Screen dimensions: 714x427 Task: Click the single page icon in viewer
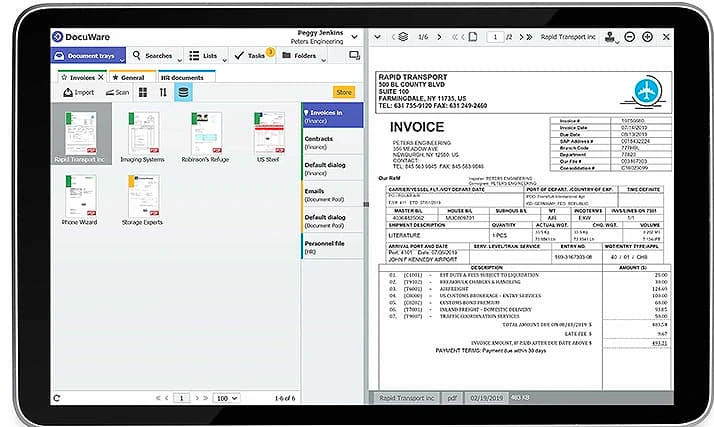[473, 37]
